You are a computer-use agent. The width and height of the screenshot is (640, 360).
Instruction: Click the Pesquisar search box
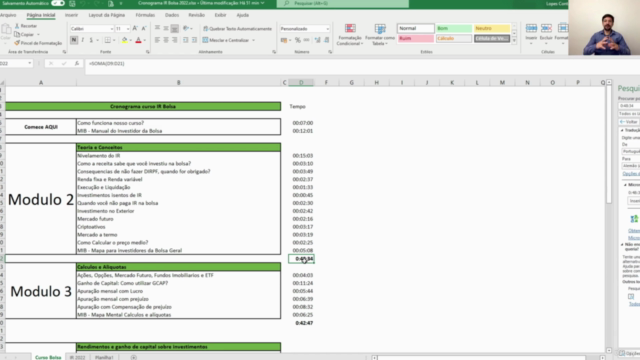pyautogui.click(x=343, y=3)
